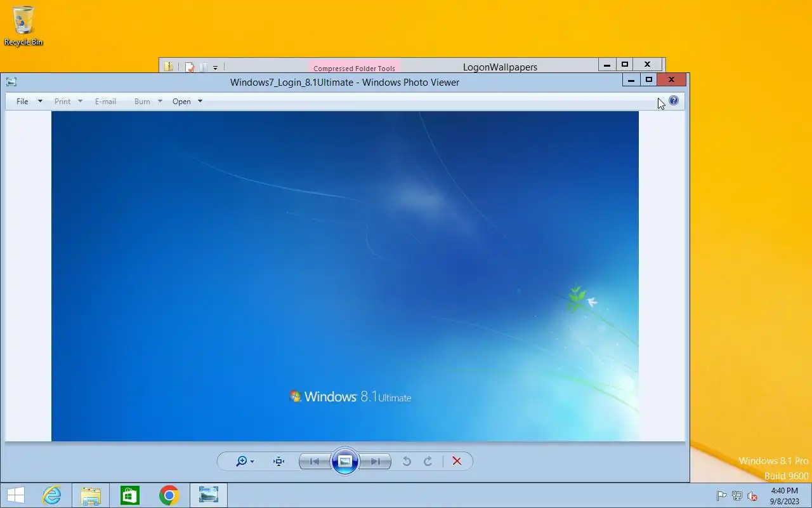Launch Google Chrome from the taskbar
The width and height of the screenshot is (812, 508).
pos(169,495)
